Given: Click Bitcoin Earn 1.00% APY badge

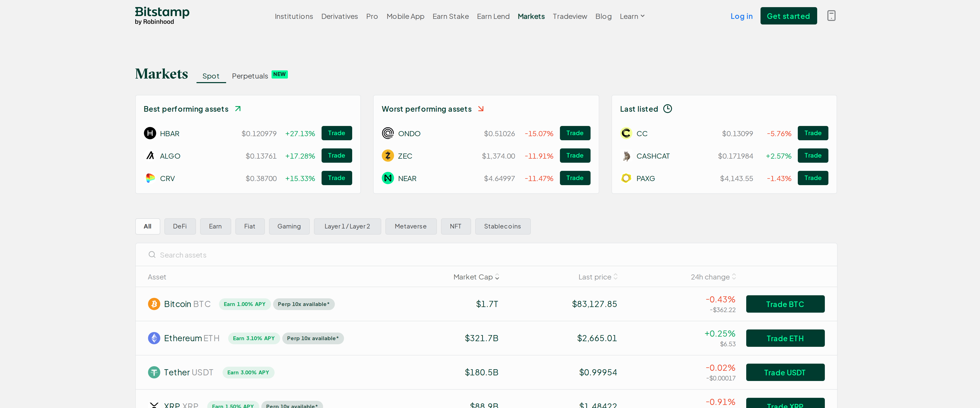Looking at the screenshot, I should (245, 304).
